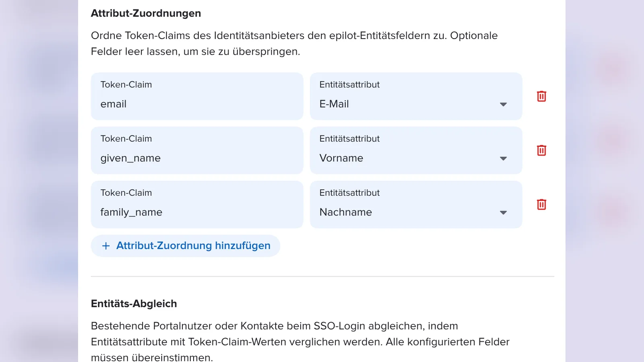Edit the email token claim field
This screenshot has width=644, height=362.
197,96
